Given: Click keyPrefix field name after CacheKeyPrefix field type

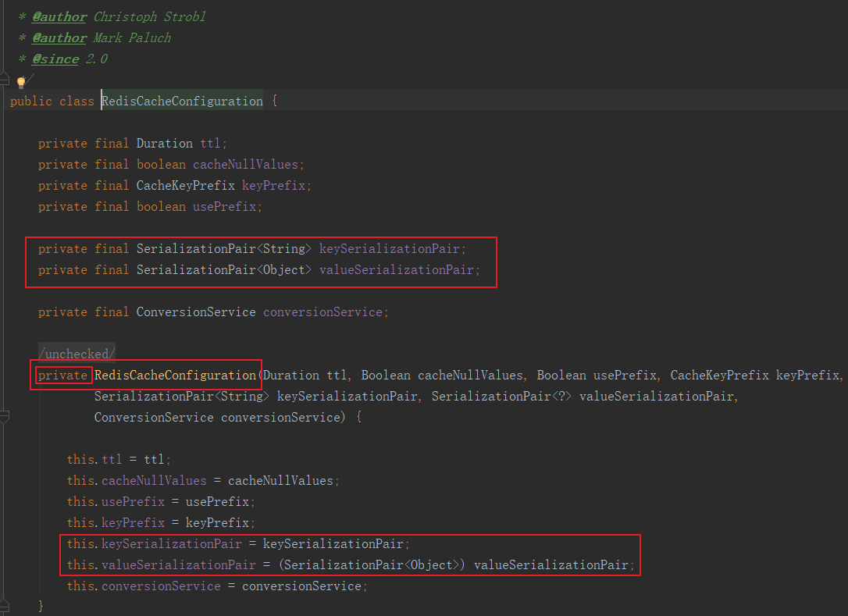Looking at the screenshot, I should coord(273,186).
